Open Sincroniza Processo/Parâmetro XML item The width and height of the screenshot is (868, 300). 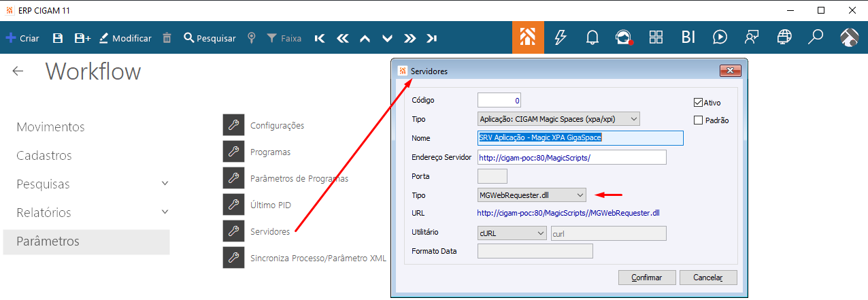tap(318, 258)
